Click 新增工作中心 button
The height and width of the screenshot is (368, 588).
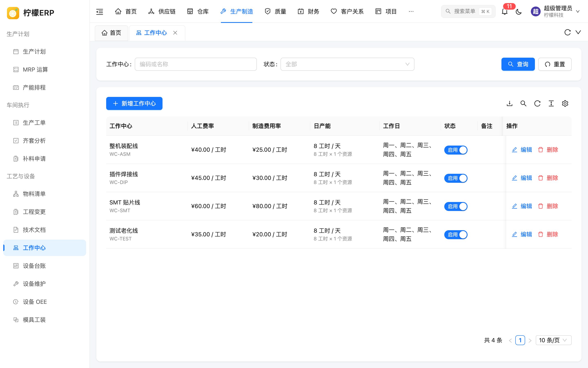(x=134, y=103)
